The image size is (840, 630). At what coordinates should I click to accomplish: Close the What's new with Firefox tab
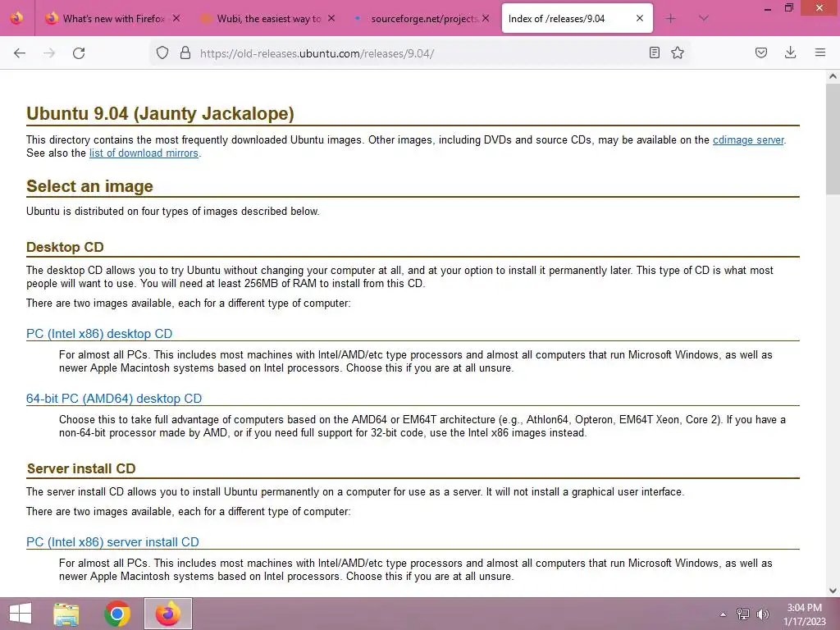pos(176,18)
